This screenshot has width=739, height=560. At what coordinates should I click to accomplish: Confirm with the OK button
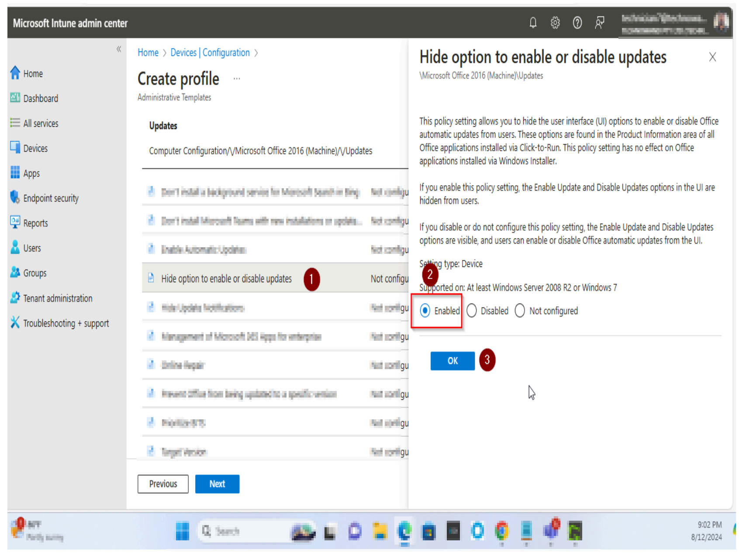point(452,361)
